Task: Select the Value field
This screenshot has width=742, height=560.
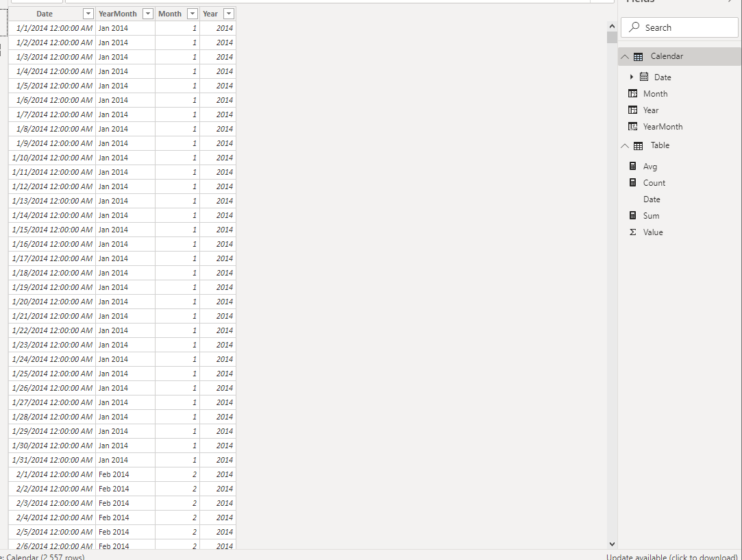Action: (653, 232)
